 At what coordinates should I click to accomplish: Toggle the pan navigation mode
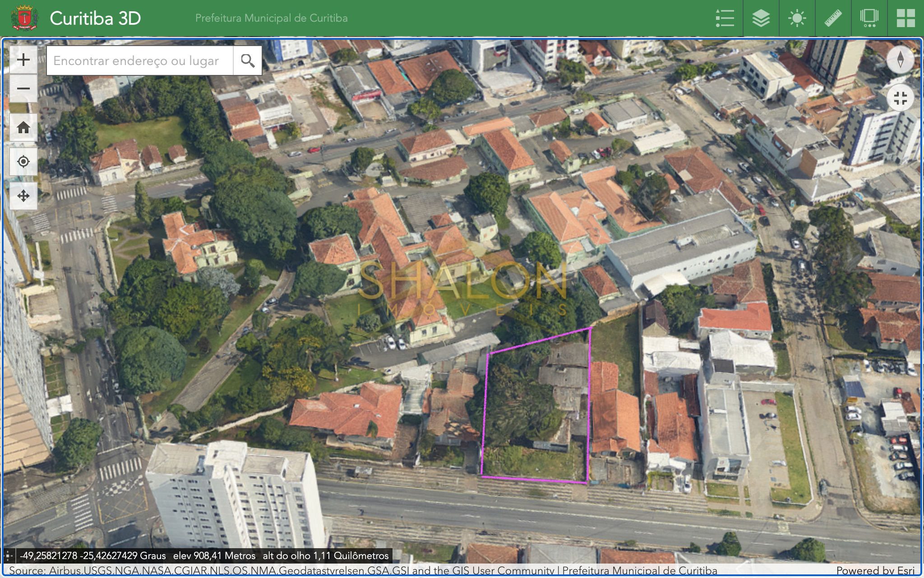click(x=23, y=196)
